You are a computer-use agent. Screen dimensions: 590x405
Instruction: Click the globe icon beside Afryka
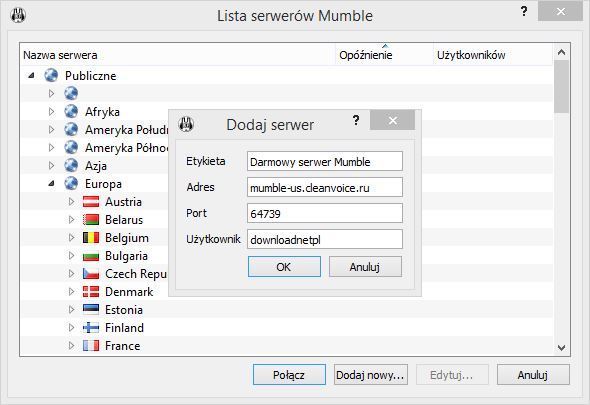pyautogui.click(x=71, y=111)
